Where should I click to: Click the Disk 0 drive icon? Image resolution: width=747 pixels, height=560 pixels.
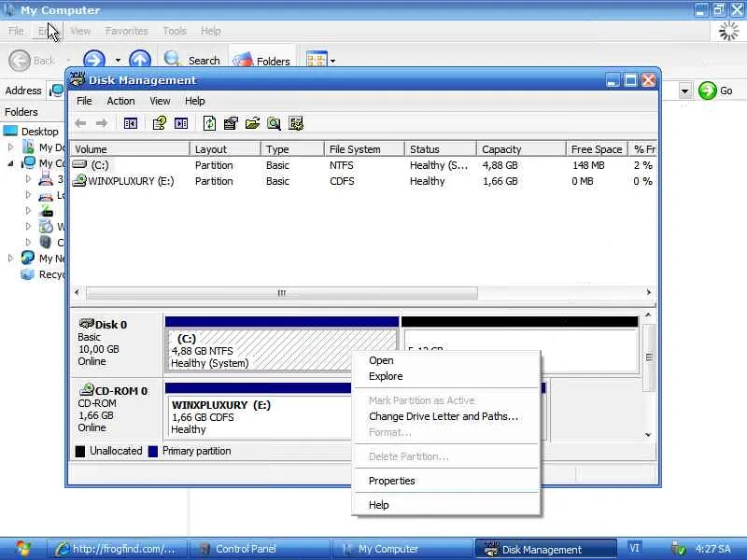[86, 324]
